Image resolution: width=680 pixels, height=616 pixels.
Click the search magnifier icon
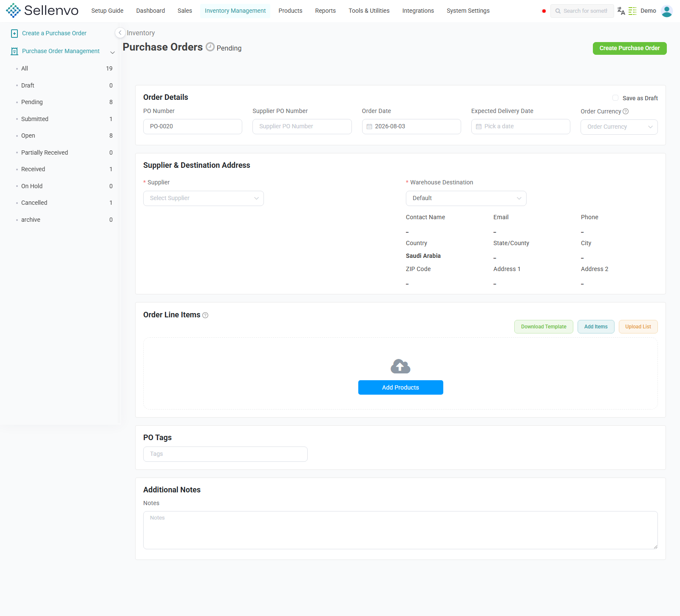click(x=558, y=11)
